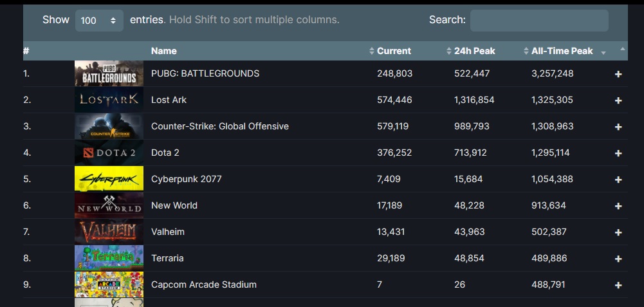Sort by the # rank column header
This screenshot has width=644, height=307.
pos(26,51)
